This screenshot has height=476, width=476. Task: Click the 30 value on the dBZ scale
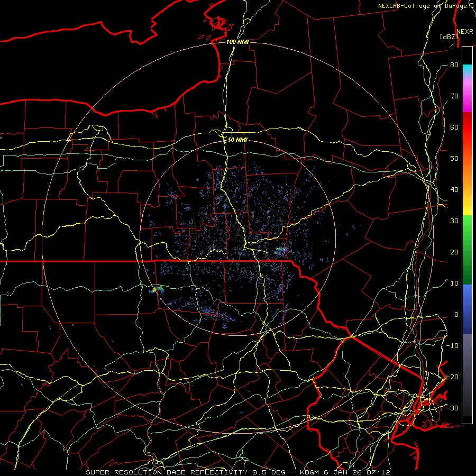pyautogui.click(x=454, y=221)
